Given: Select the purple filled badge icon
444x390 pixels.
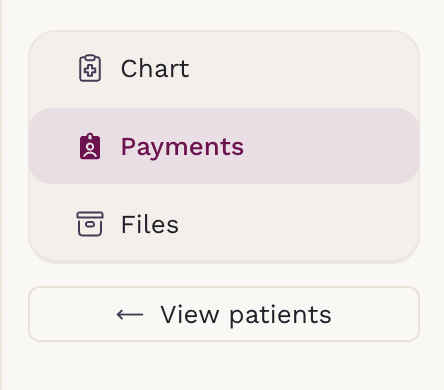Looking at the screenshot, I should (x=90, y=146).
